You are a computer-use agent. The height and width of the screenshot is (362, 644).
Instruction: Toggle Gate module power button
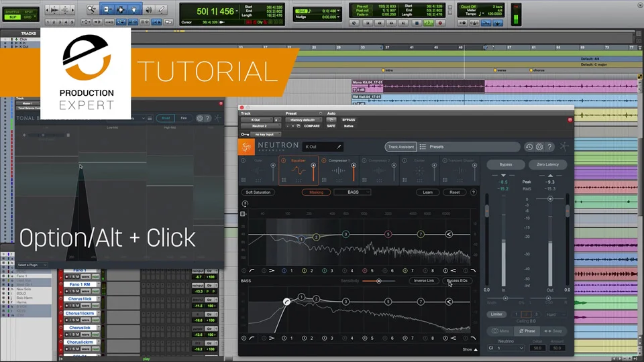[x=243, y=160]
